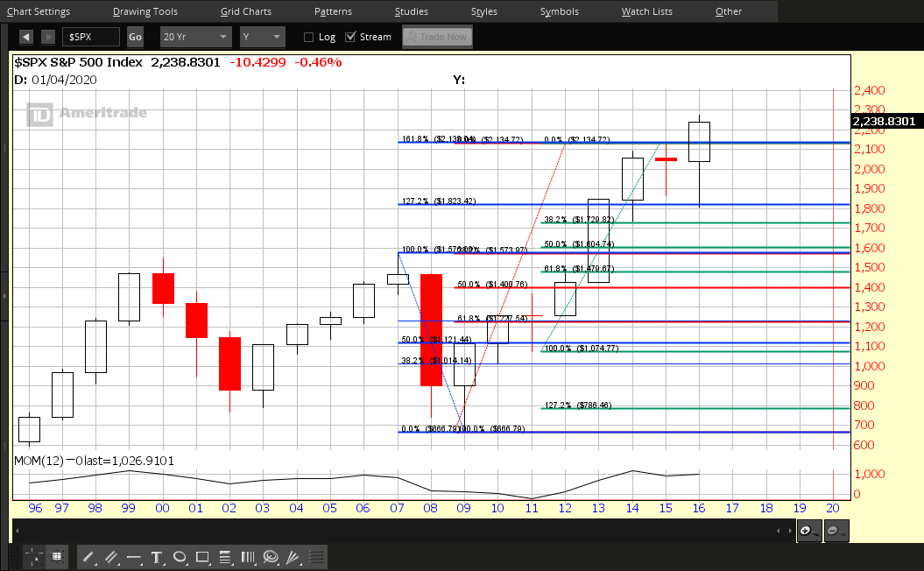Select the grid snap tool
The width and height of the screenshot is (924, 571).
click(x=57, y=557)
